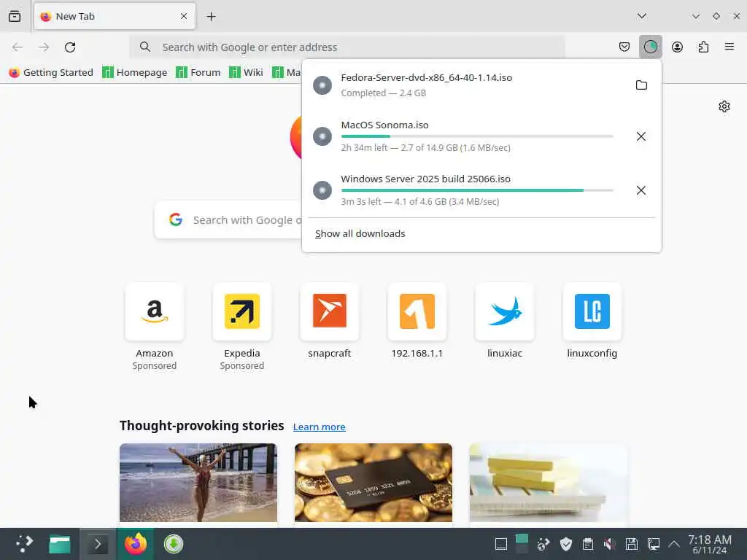The width and height of the screenshot is (747, 560).
Task: Open the KDE application launcher
Action: [x=24, y=544]
